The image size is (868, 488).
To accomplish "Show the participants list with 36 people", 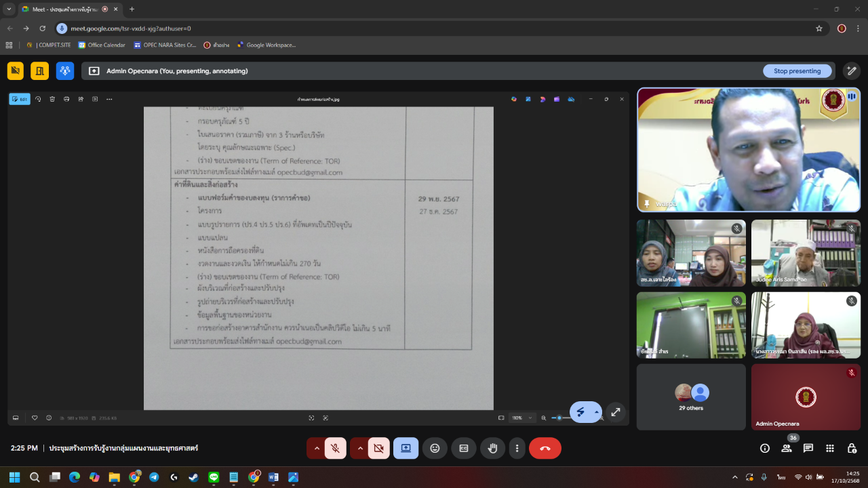I will tap(787, 448).
